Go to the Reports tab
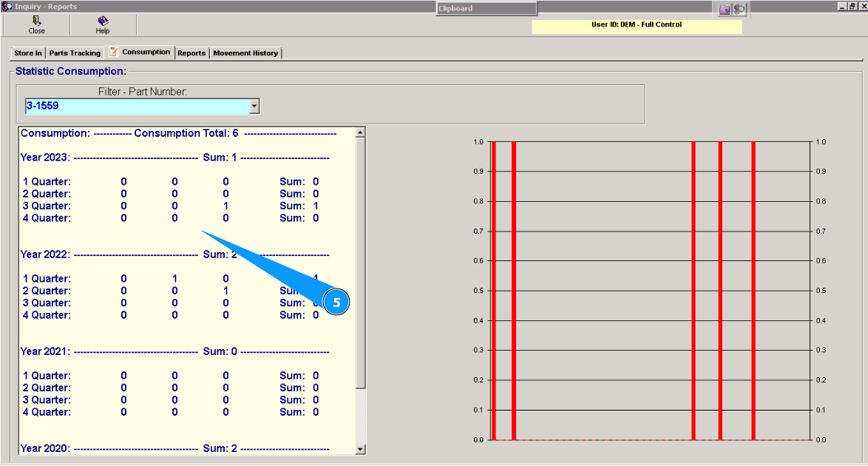 tap(191, 53)
